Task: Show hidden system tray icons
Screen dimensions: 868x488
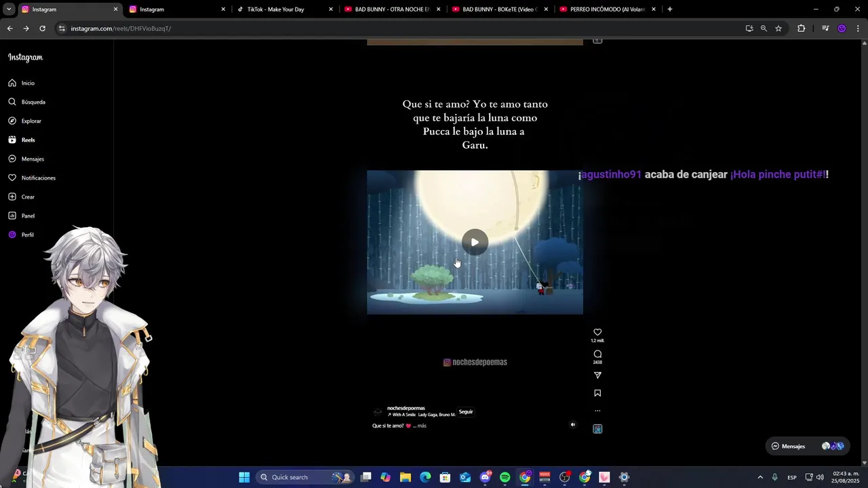Action: [760, 477]
